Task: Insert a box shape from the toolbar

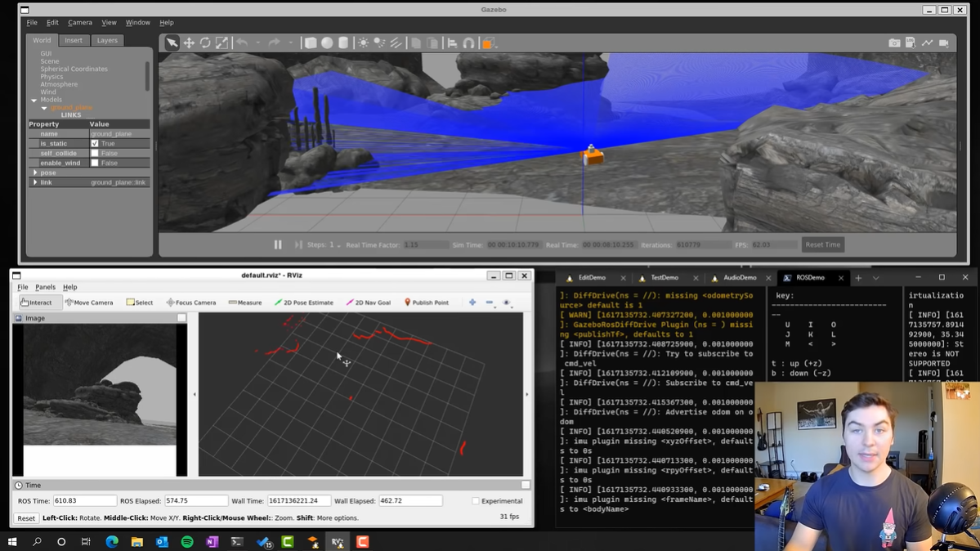Action: 311,43
